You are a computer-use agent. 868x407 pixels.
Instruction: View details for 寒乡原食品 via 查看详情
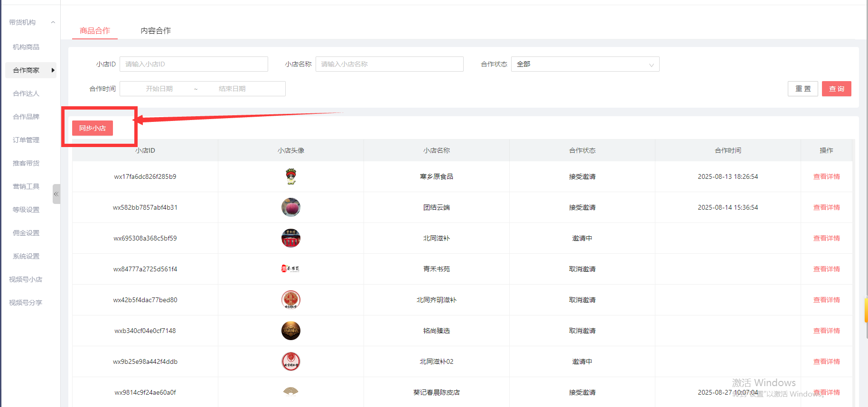click(826, 176)
